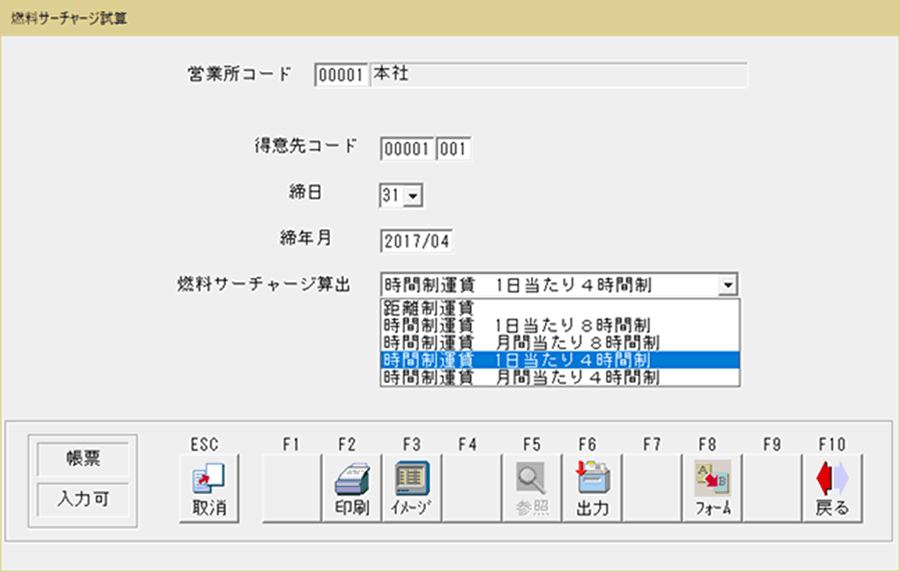Click the 営業所コード field 00001
Screen dimensions: 900x572
pos(341,75)
